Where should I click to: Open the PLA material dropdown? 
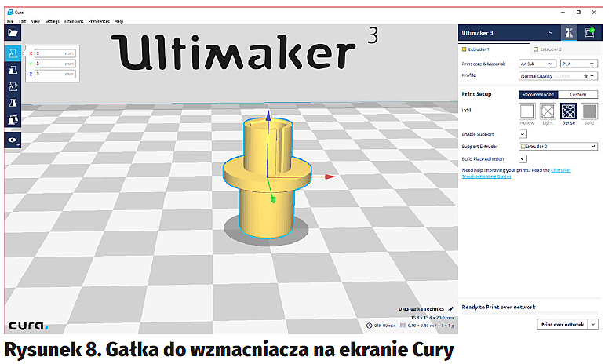[578, 64]
